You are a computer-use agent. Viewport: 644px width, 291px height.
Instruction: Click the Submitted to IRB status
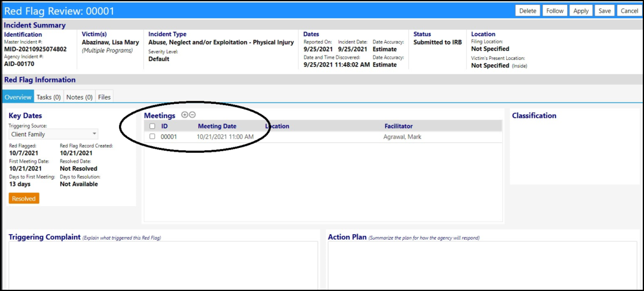(x=438, y=42)
